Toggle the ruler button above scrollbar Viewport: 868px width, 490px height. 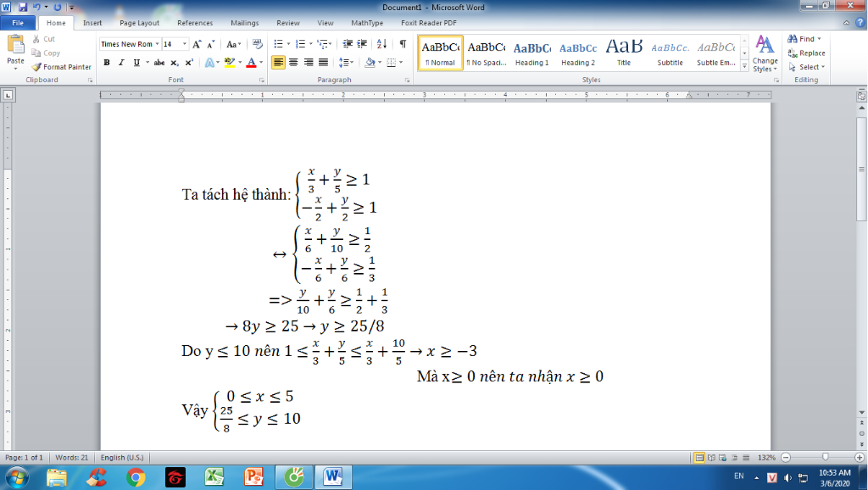(x=861, y=96)
